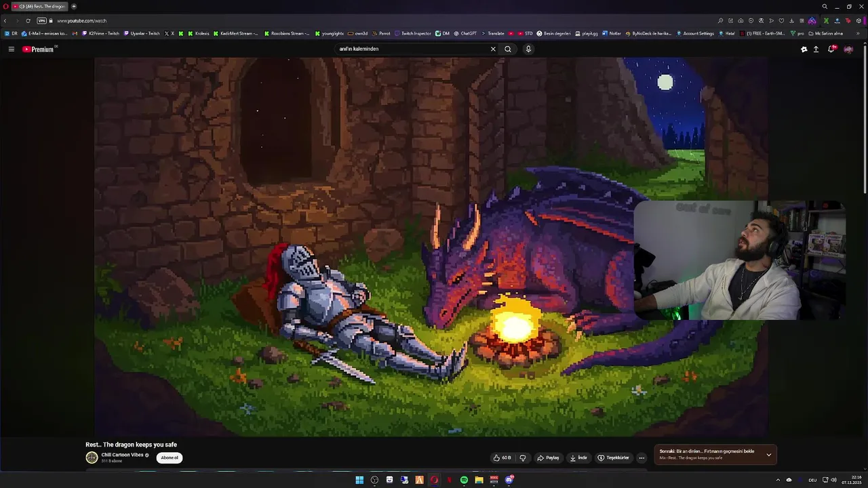Open the Windows Start menu

(x=359, y=480)
